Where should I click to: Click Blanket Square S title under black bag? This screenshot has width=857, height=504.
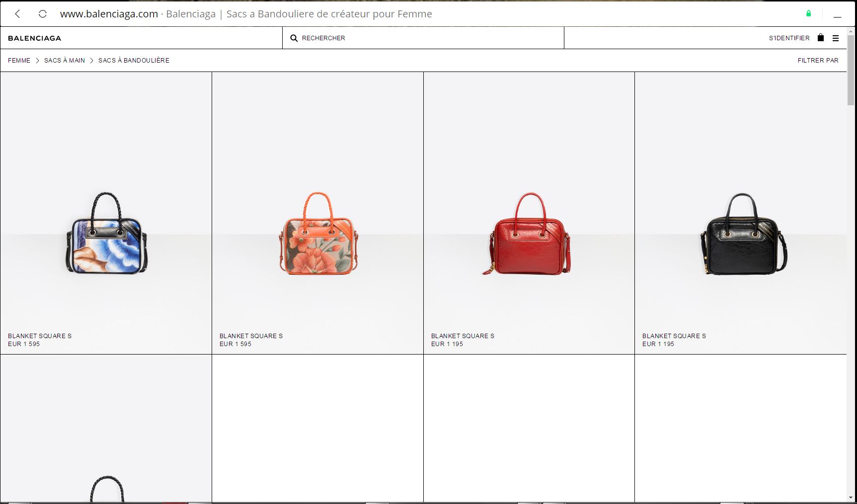pyautogui.click(x=674, y=336)
